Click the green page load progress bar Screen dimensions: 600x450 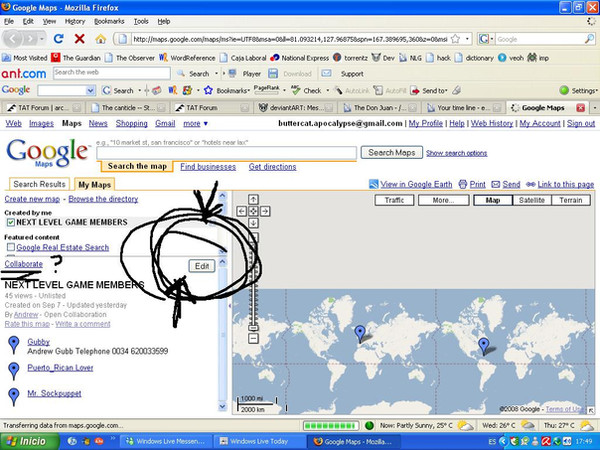tap(331, 426)
